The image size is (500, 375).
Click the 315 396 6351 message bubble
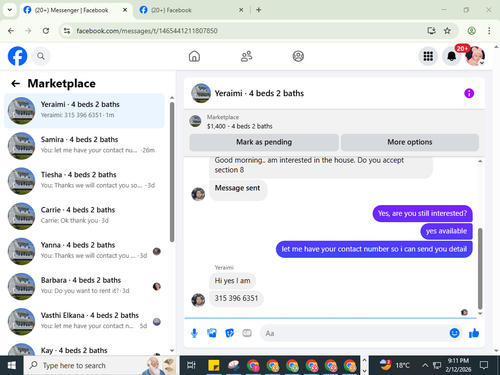236,298
